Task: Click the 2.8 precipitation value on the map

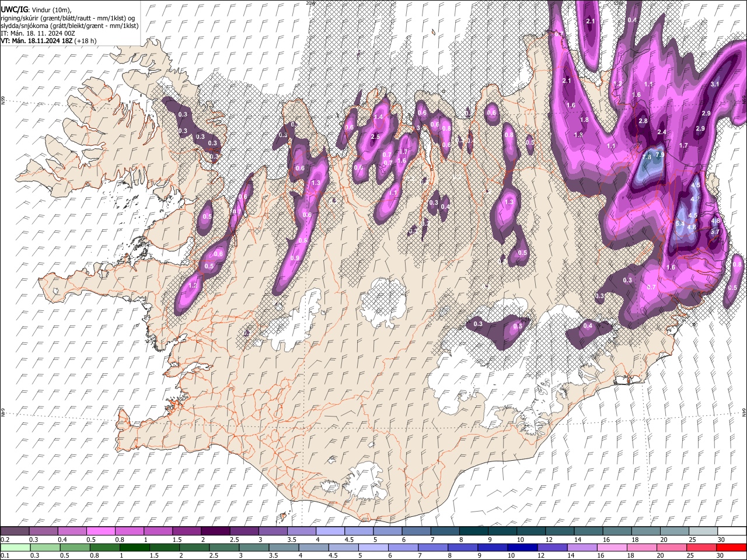Action: [x=643, y=121]
